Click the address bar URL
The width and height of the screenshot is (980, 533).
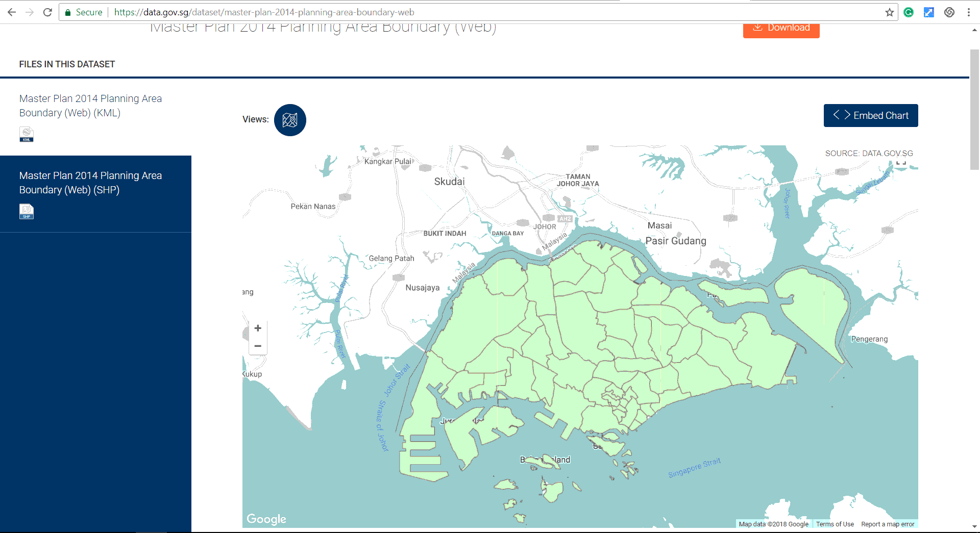coord(264,12)
